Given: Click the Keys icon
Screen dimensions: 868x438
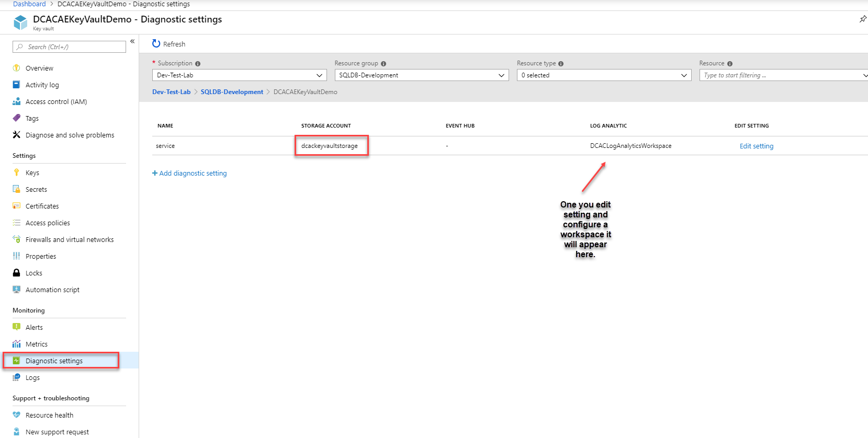Looking at the screenshot, I should click(16, 172).
